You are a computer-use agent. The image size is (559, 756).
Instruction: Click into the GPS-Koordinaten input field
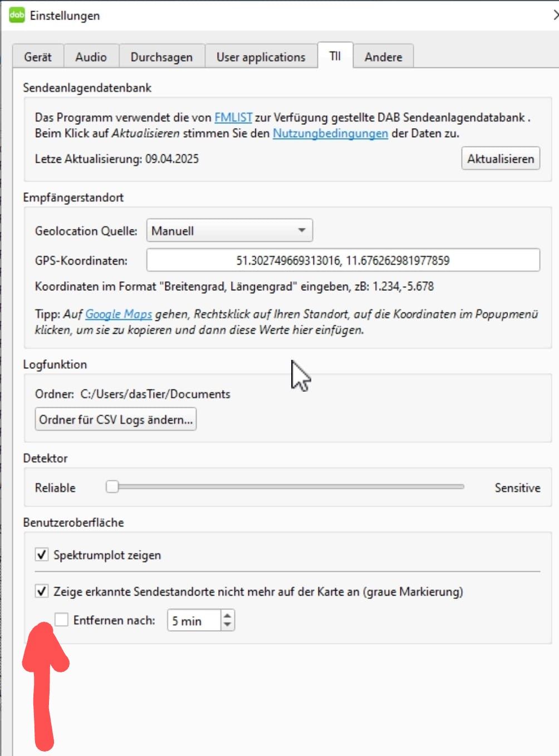[x=342, y=260]
